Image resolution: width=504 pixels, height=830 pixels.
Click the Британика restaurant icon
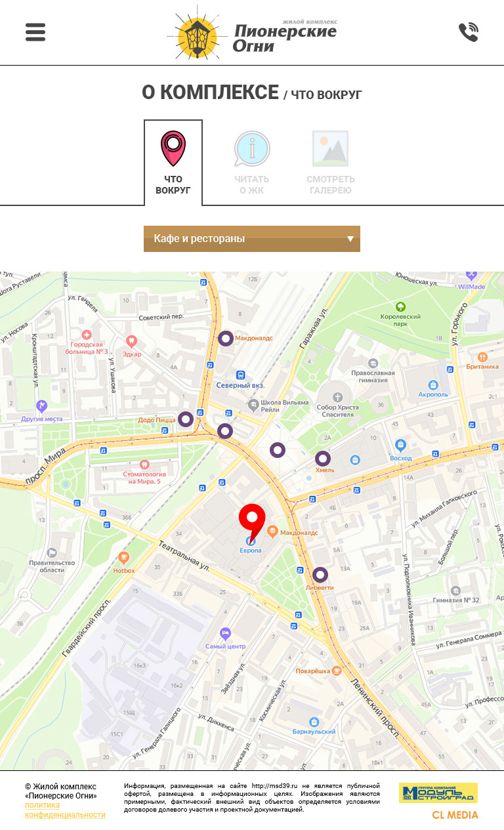(482, 357)
